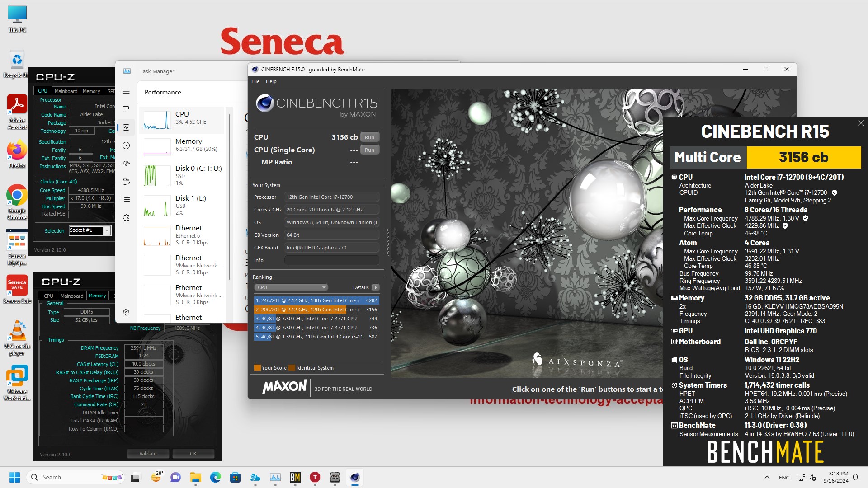Show hidden system tray icons
The image size is (868, 488).
pos(767,477)
